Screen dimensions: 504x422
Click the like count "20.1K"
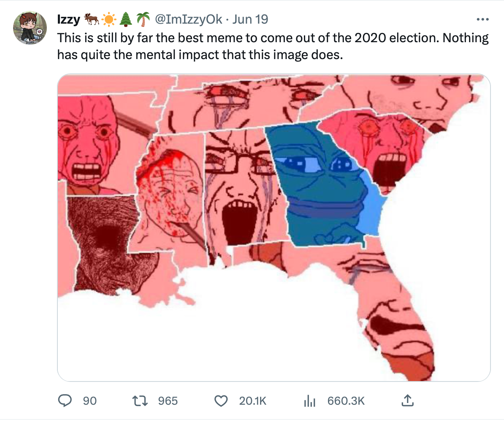pos(252,400)
